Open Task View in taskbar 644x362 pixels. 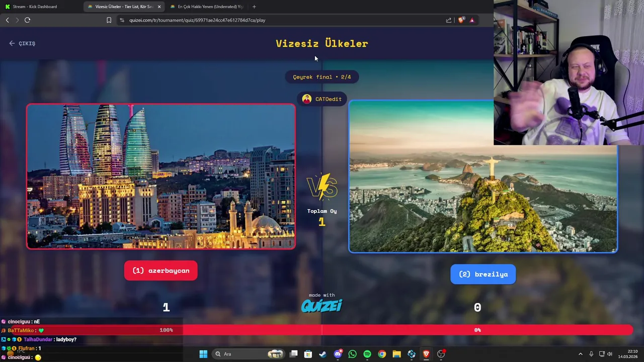coord(293,354)
